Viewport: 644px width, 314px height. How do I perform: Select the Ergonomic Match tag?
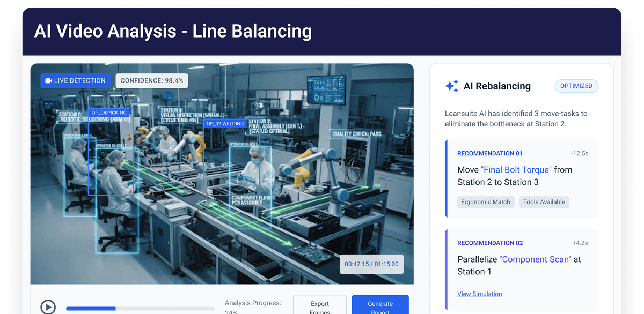pyautogui.click(x=486, y=202)
